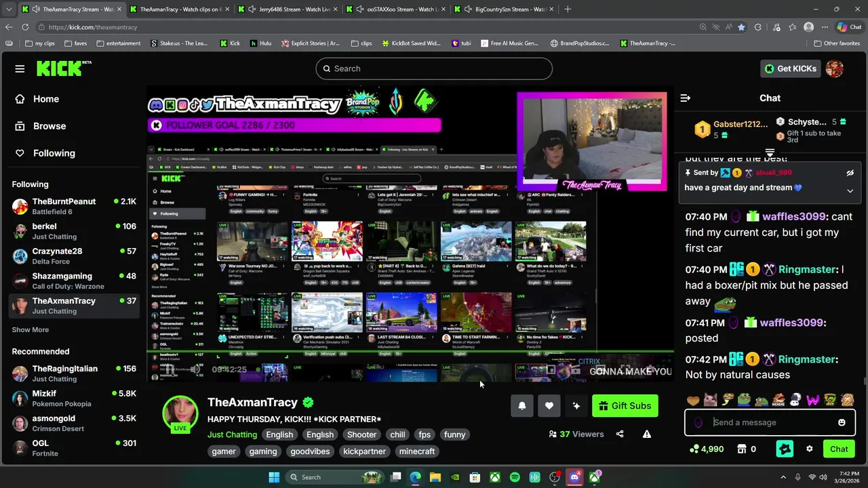Open TheRagingItalian recommended channel

(x=74, y=373)
